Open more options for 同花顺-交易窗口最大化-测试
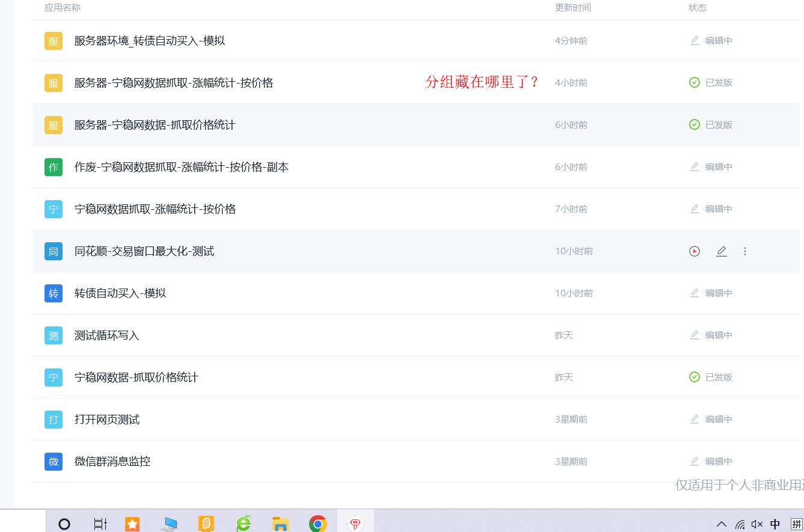Screen dimensions: 804x532 click(x=745, y=251)
